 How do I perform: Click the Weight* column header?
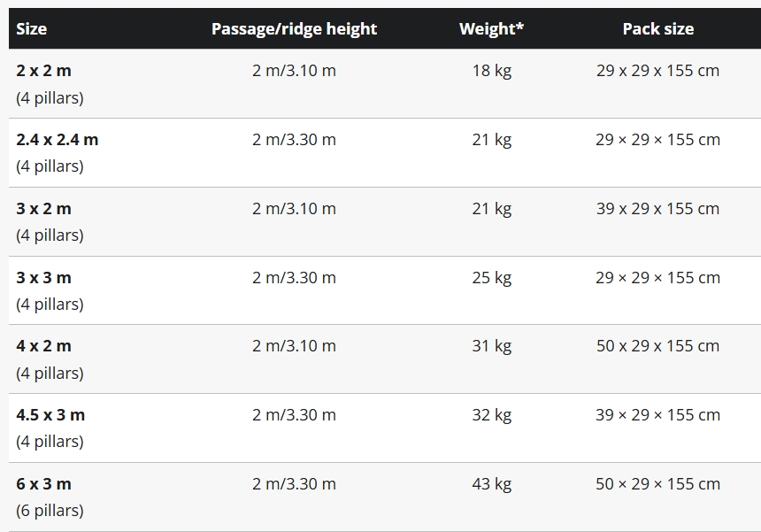492,28
